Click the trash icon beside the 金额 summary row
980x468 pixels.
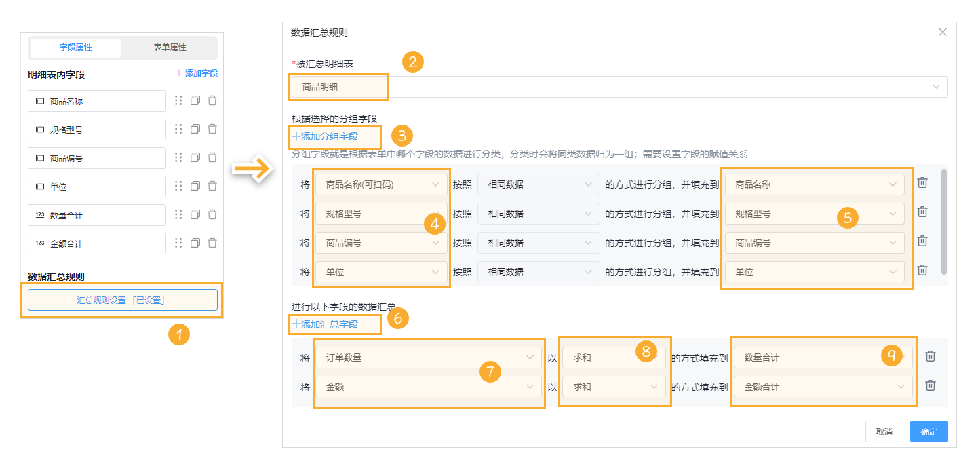(930, 387)
